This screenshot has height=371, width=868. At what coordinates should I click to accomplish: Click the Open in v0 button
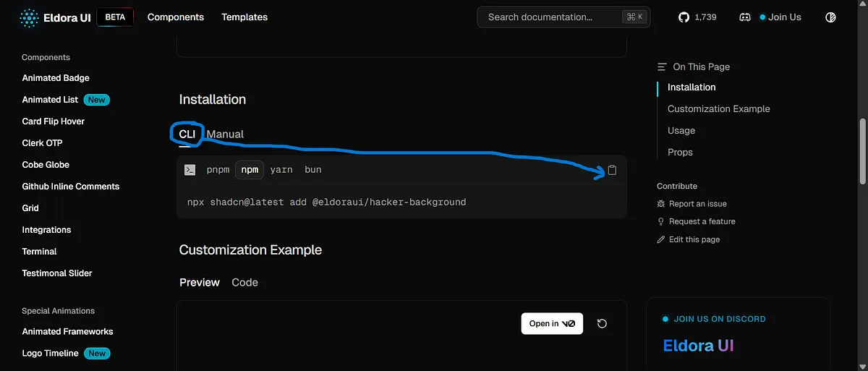click(x=552, y=324)
